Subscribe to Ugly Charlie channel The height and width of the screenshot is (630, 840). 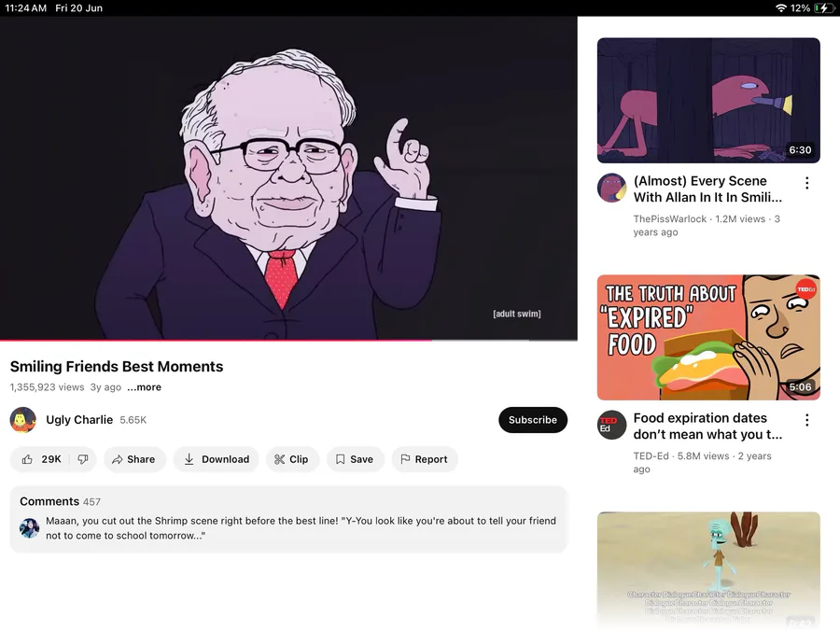pos(533,419)
